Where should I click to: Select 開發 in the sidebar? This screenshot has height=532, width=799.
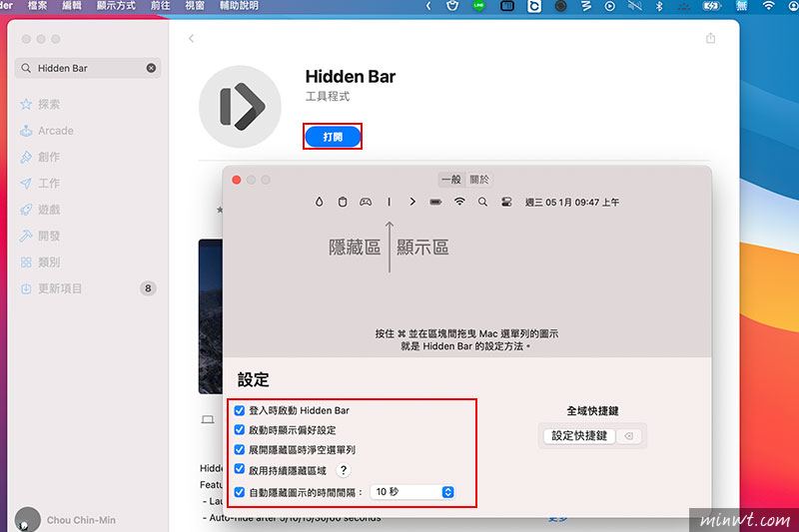point(40,237)
